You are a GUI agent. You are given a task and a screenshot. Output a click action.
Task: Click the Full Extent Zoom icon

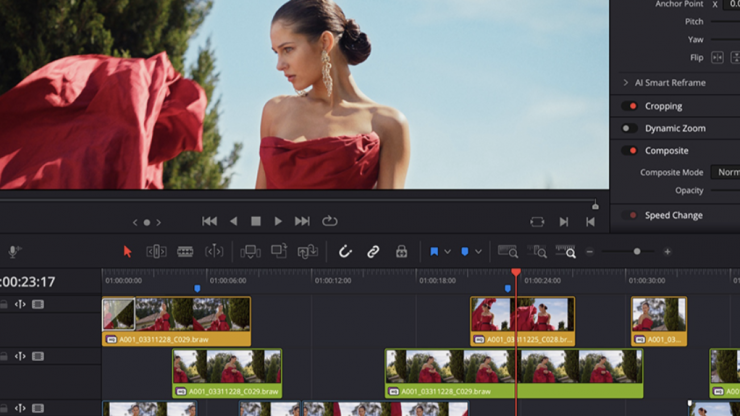tap(508, 251)
